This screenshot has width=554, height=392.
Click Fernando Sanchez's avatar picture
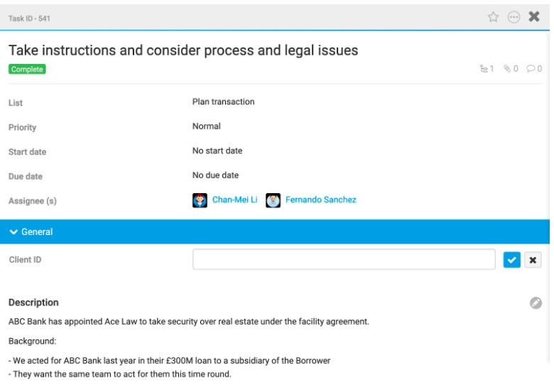(273, 200)
